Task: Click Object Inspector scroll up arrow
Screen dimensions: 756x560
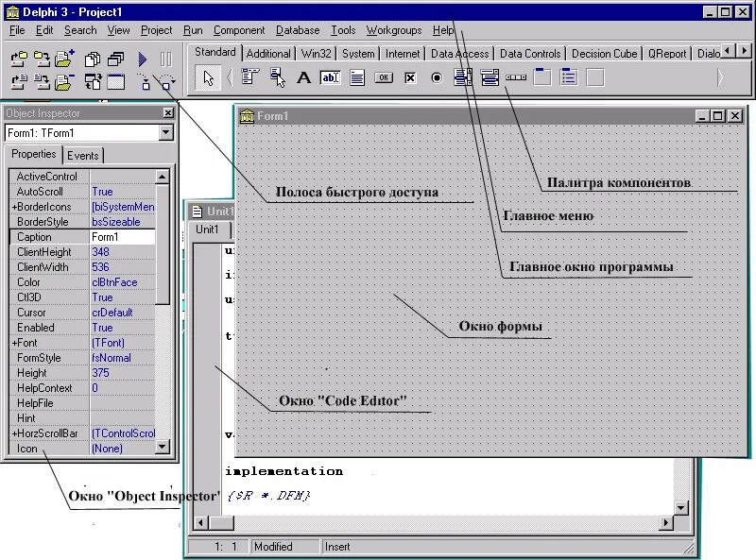Action: coord(163,177)
